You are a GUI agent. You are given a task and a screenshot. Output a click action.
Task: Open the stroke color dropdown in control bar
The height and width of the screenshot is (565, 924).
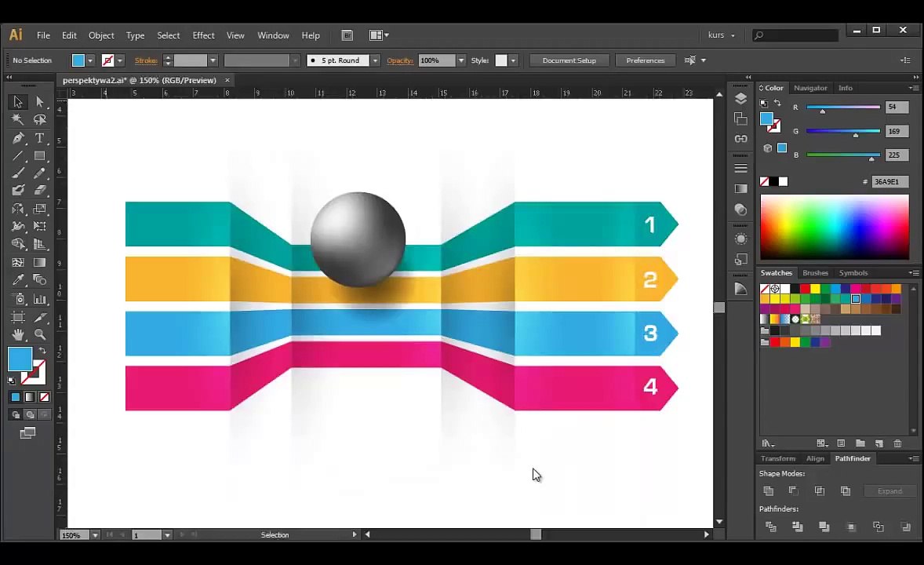point(120,60)
